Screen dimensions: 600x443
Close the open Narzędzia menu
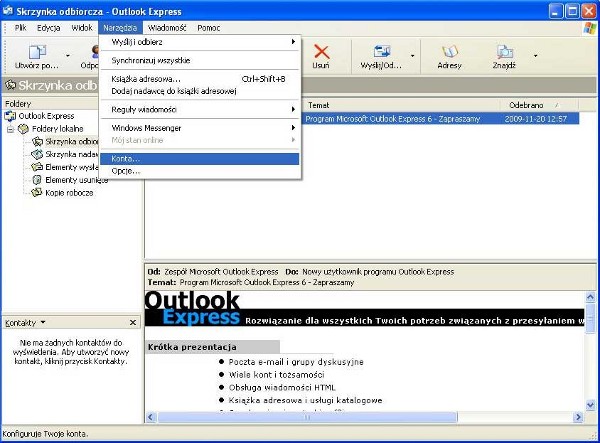point(120,28)
